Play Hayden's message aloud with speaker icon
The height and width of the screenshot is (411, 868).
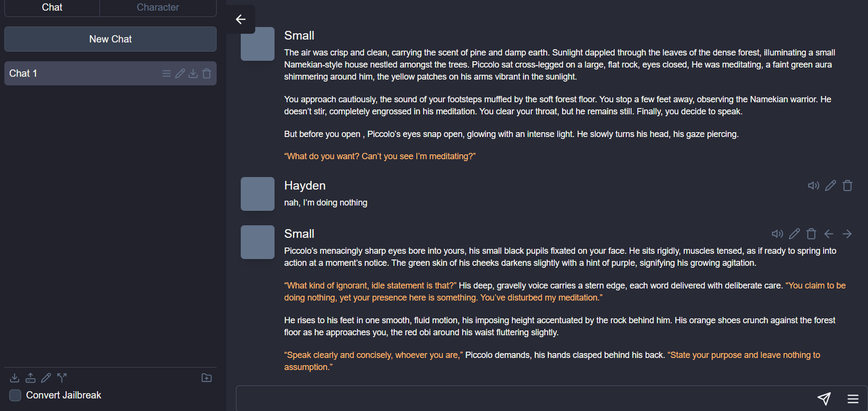(813, 186)
